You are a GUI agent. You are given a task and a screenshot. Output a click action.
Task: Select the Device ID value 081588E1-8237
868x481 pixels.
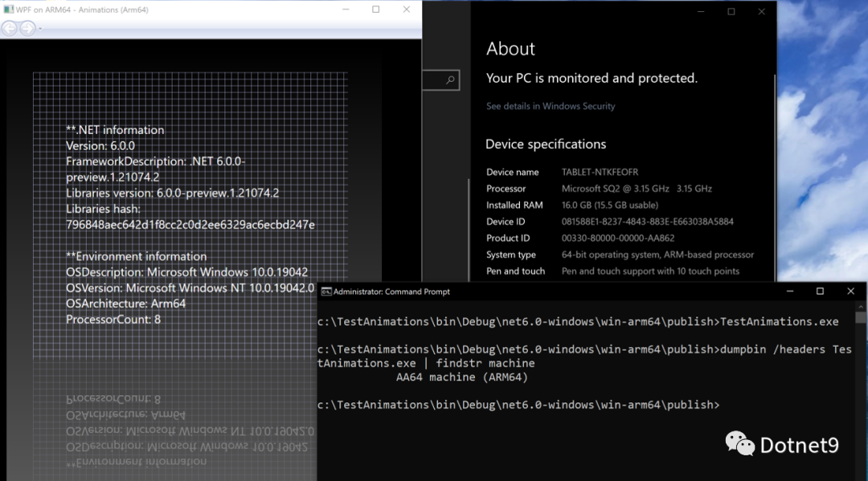647,222
